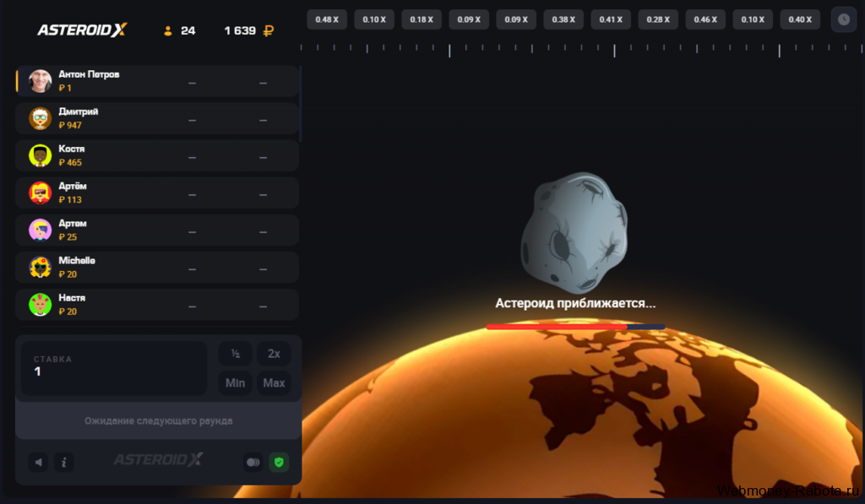
Task: Select 0.46 X history chip
Action: [x=705, y=20]
